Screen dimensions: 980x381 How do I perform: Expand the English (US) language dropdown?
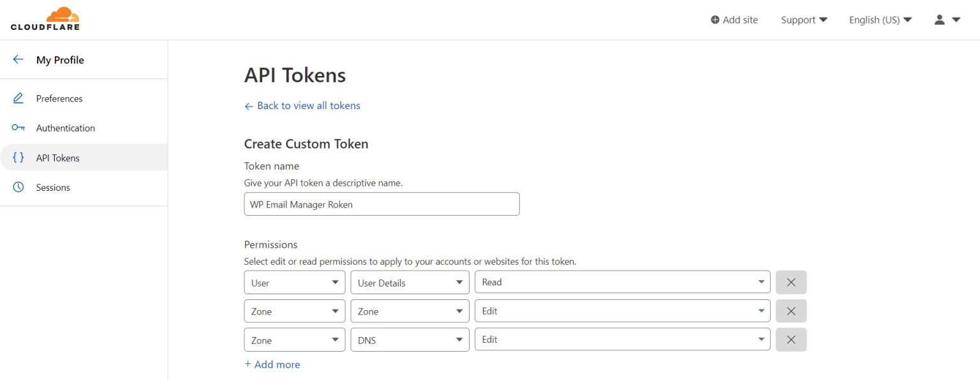click(x=879, y=19)
